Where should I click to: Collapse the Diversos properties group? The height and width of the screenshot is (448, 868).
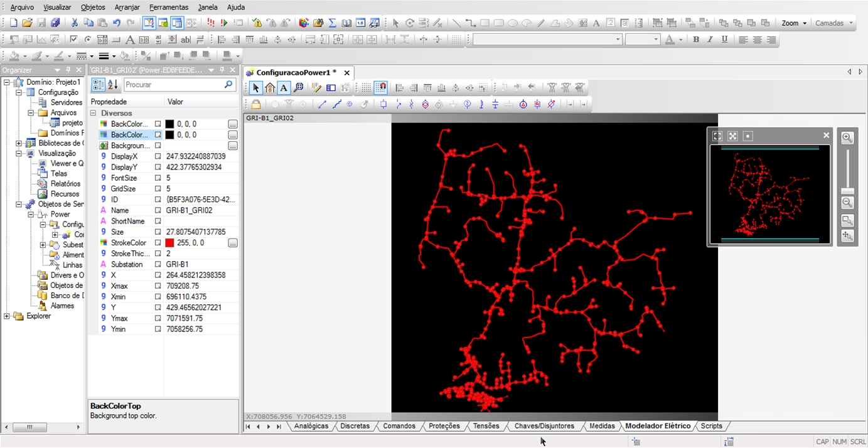click(93, 112)
